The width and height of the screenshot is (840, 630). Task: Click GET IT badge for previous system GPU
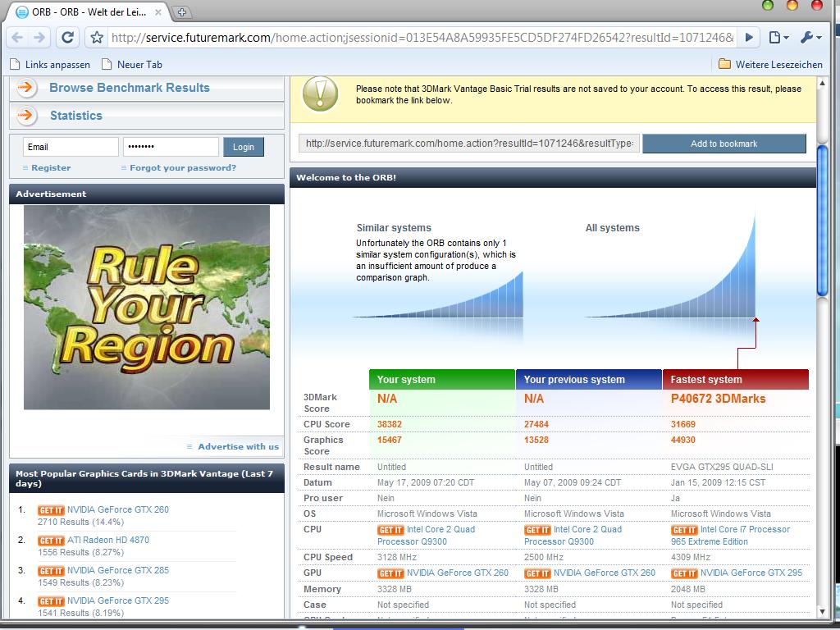click(x=537, y=573)
